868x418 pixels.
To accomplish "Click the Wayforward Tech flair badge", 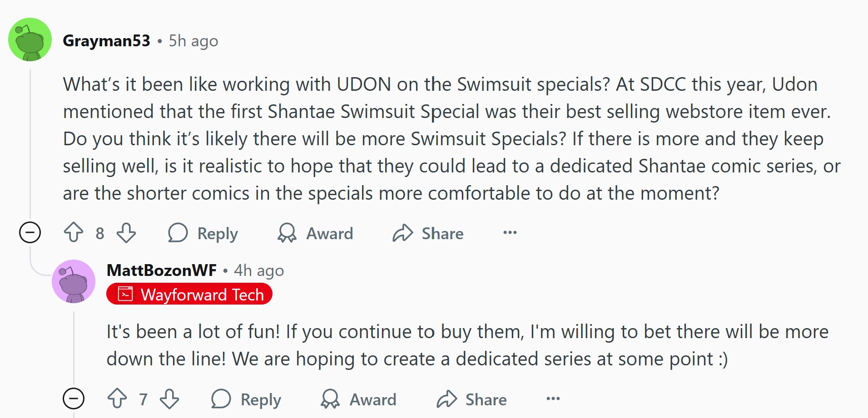I will (189, 294).
